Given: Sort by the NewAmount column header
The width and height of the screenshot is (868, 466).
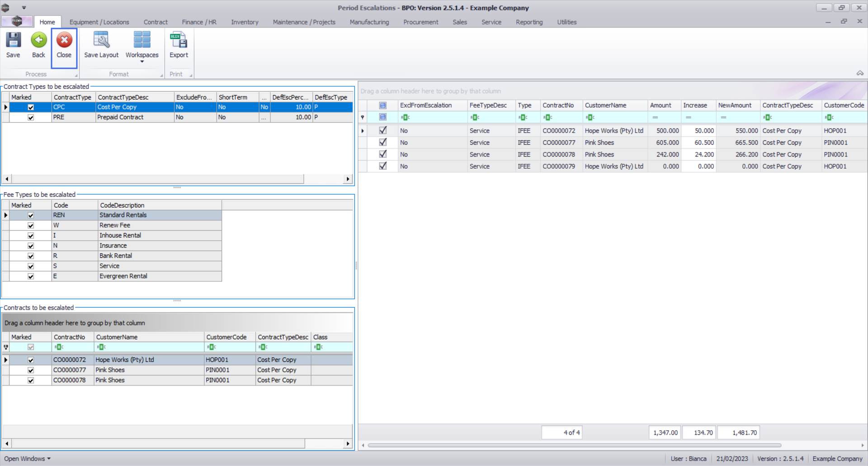Looking at the screenshot, I should point(735,105).
